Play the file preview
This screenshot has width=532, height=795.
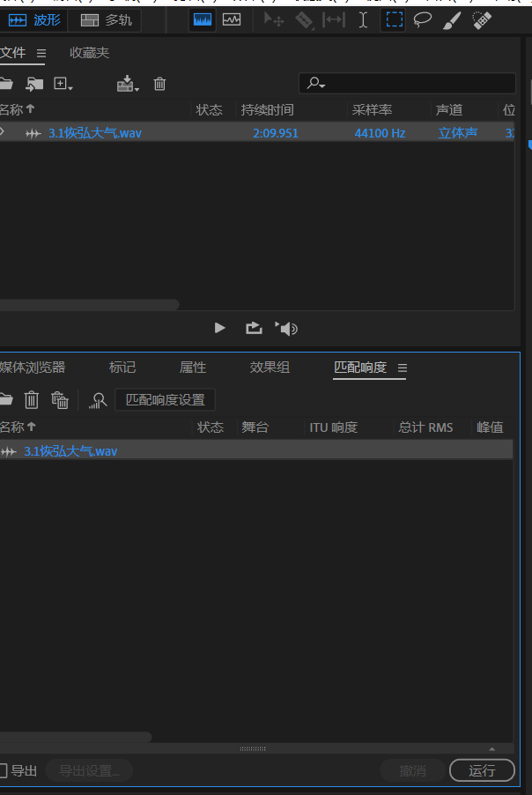click(219, 328)
